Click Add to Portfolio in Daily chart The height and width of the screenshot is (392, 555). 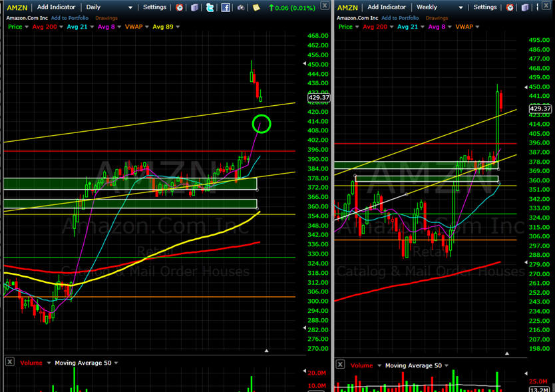coord(70,18)
